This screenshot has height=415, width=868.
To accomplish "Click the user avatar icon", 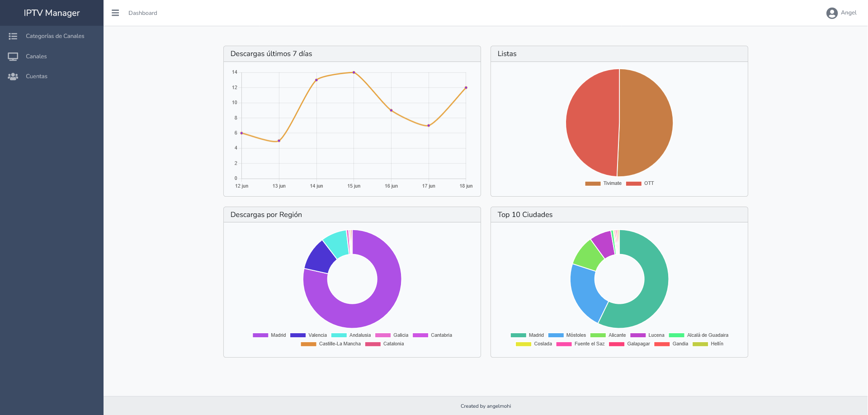I will tap(831, 13).
